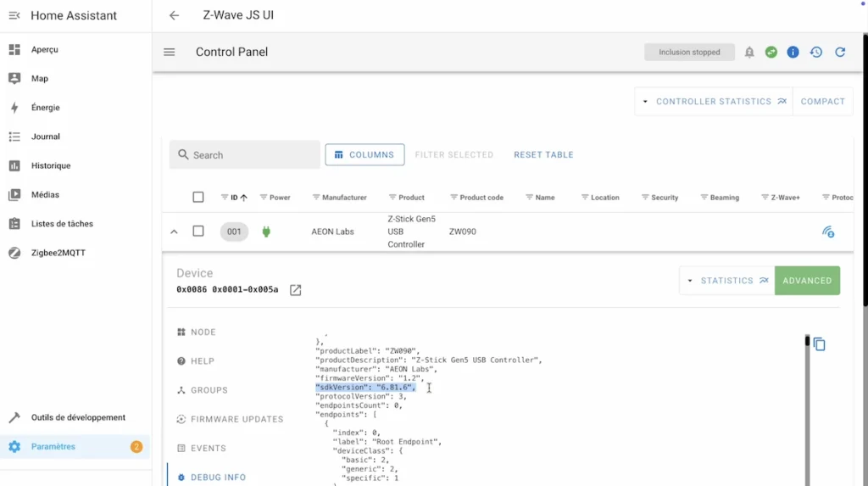
Task: Filter the Product column
Action: pos(392,198)
